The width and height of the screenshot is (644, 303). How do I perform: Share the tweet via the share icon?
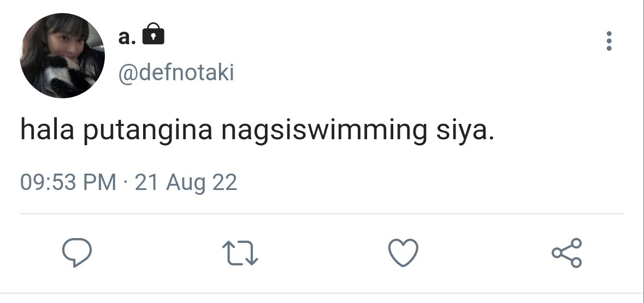click(x=567, y=252)
